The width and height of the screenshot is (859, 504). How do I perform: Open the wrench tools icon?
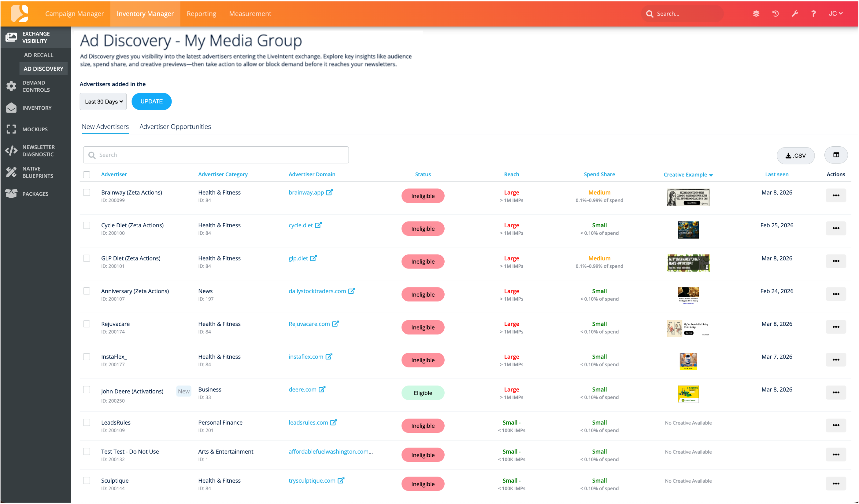(794, 14)
